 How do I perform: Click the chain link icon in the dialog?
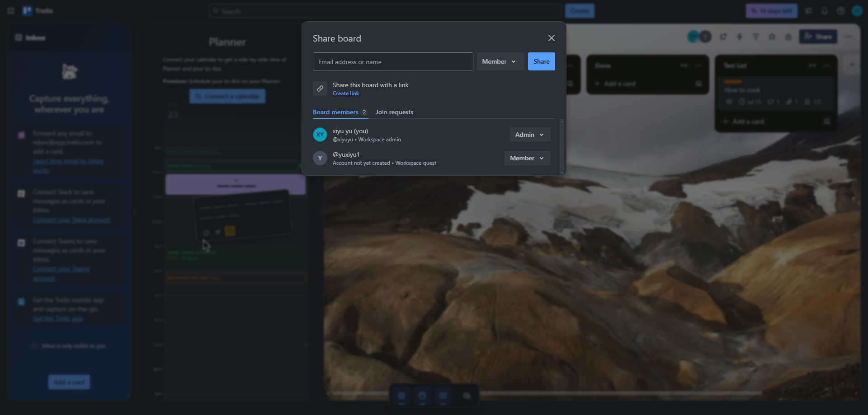pyautogui.click(x=320, y=89)
